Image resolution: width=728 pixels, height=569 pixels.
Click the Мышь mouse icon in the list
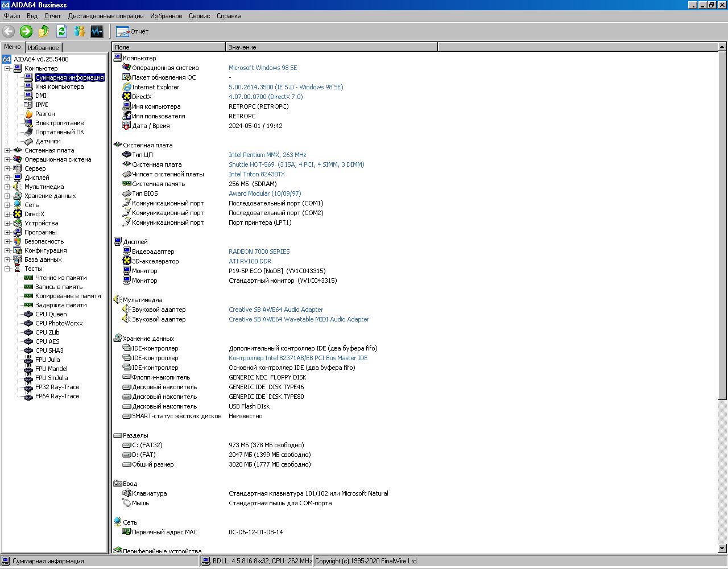[127, 503]
